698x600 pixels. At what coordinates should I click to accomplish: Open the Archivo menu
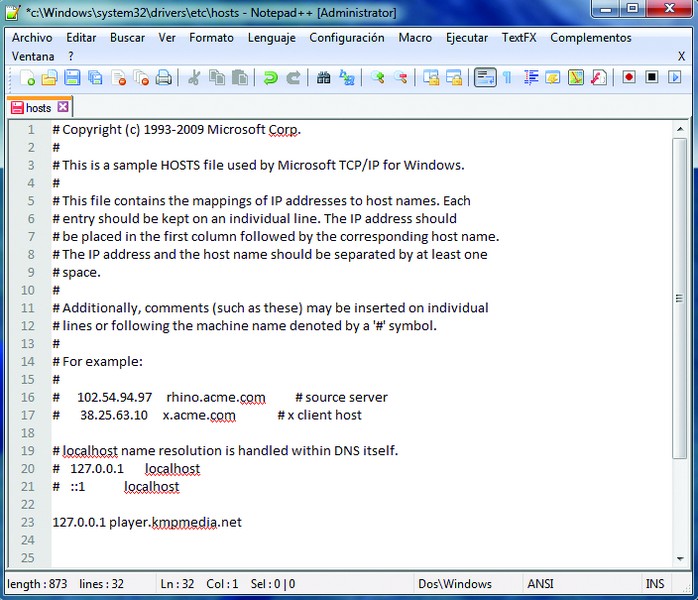(x=32, y=38)
